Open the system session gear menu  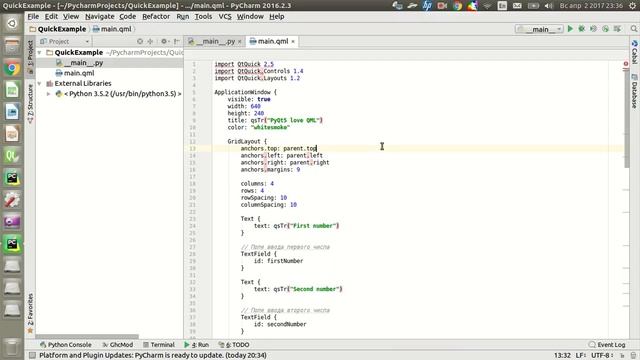point(633,6)
